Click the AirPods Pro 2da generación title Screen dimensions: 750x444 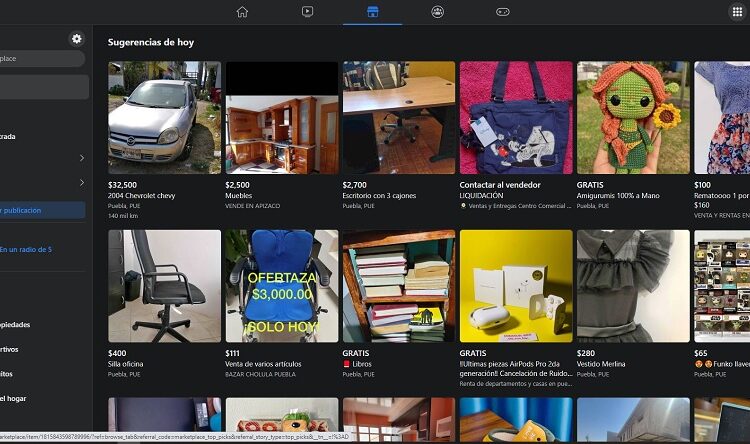(516, 368)
